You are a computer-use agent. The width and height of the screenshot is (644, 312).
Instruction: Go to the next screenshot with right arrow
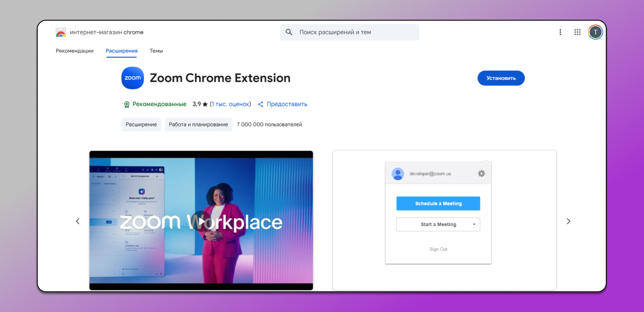coord(568,221)
